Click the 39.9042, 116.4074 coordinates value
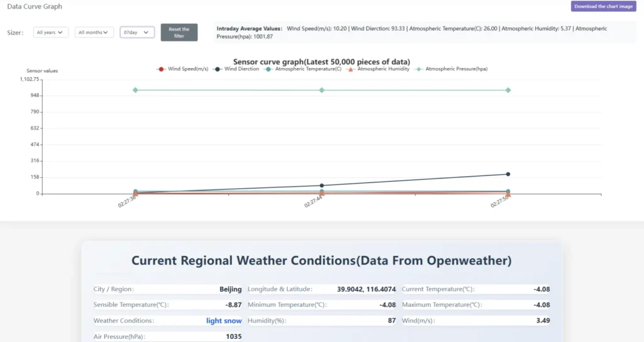The image size is (644, 342). (366, 289)
